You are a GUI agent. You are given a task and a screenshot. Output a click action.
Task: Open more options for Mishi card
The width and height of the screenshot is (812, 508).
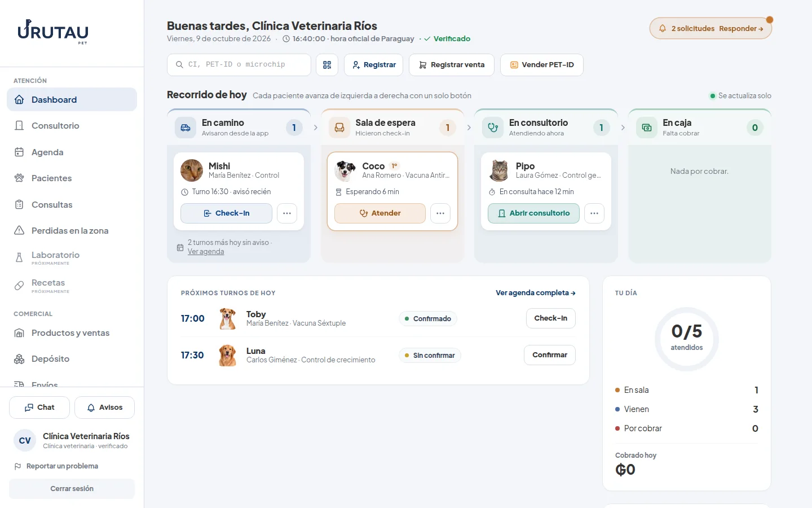click(x=287, y=213)
